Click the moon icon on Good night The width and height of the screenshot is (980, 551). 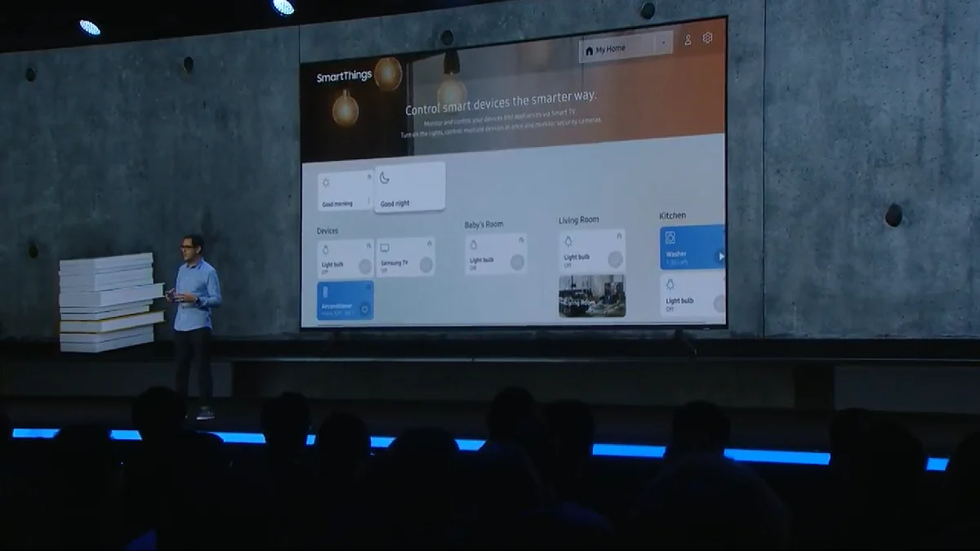(385, 178)
